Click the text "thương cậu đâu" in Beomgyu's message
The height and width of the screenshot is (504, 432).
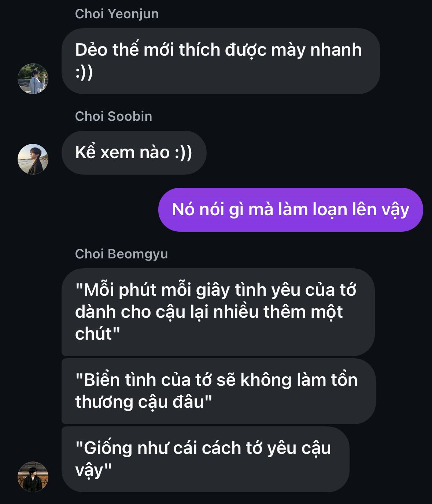click(x=139, y=402)
